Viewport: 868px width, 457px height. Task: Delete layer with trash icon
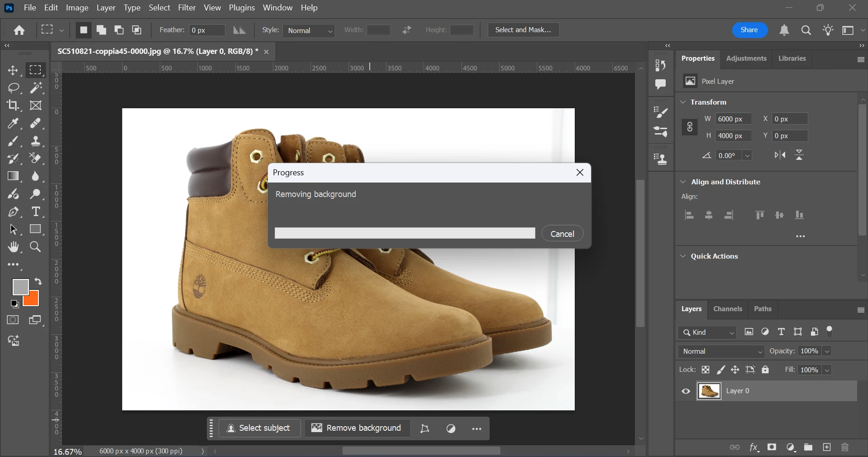845,447
